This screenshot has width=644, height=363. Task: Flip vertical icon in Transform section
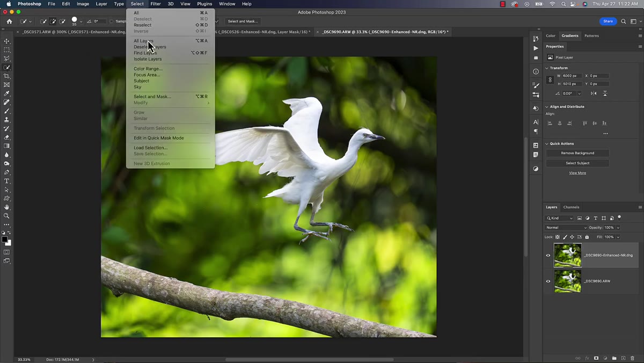point(605,93)
